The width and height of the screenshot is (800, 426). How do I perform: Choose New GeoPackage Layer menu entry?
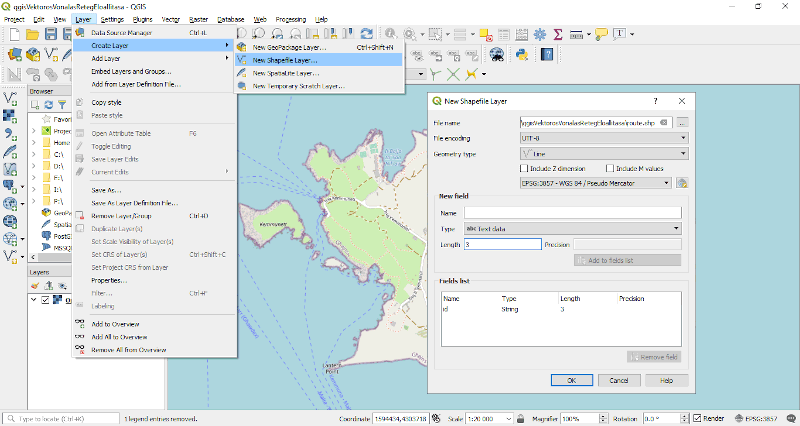click(x=319, y=47)
